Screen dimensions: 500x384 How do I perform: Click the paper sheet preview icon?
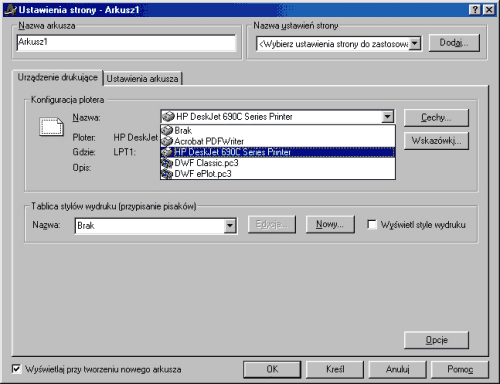(x=51, y=127)
